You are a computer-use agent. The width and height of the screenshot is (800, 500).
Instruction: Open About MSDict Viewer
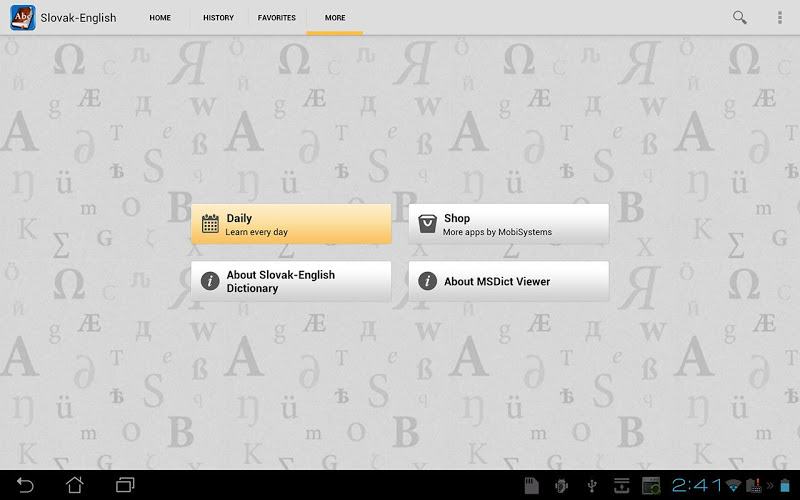[508, 281]
